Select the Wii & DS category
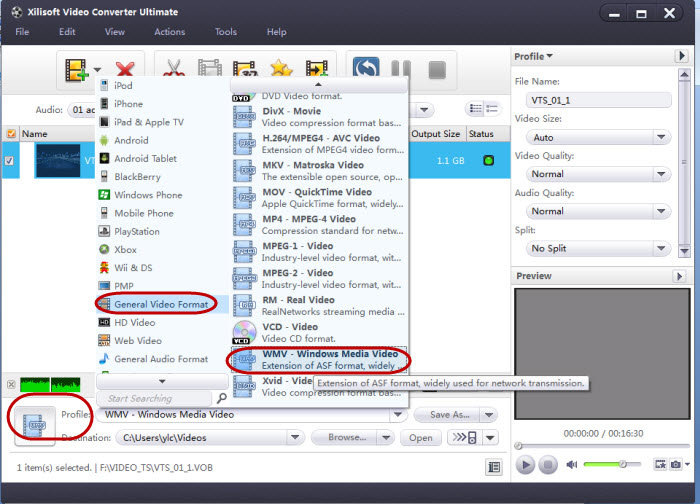The height and width of the screenshot is (504, 700). click(x=162, y=268)
